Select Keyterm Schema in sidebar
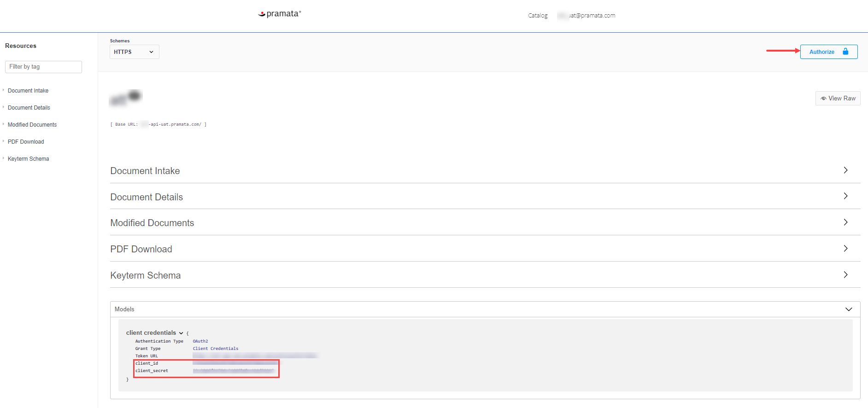Viewport: 868px width, 408px height. click(28, 159)
